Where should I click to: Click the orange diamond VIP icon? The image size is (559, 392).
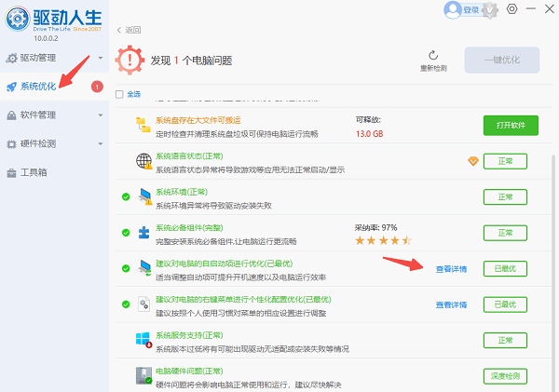[473, 161]
